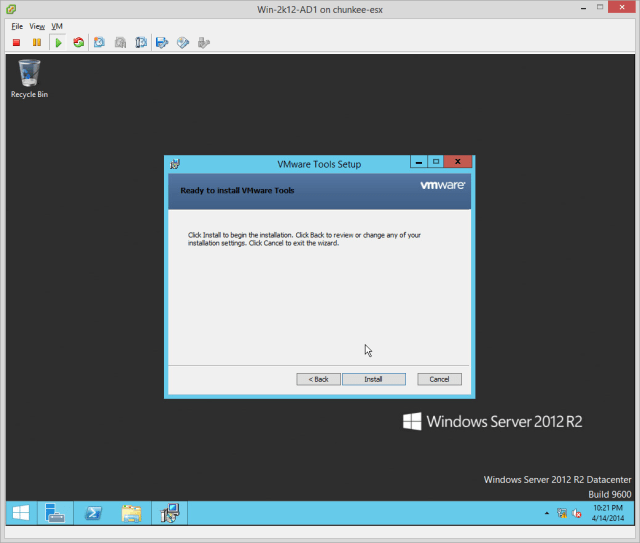Open Server Manager from the taskbar
The width and height of the screenshot is (640, 543).
pos(55,513)
